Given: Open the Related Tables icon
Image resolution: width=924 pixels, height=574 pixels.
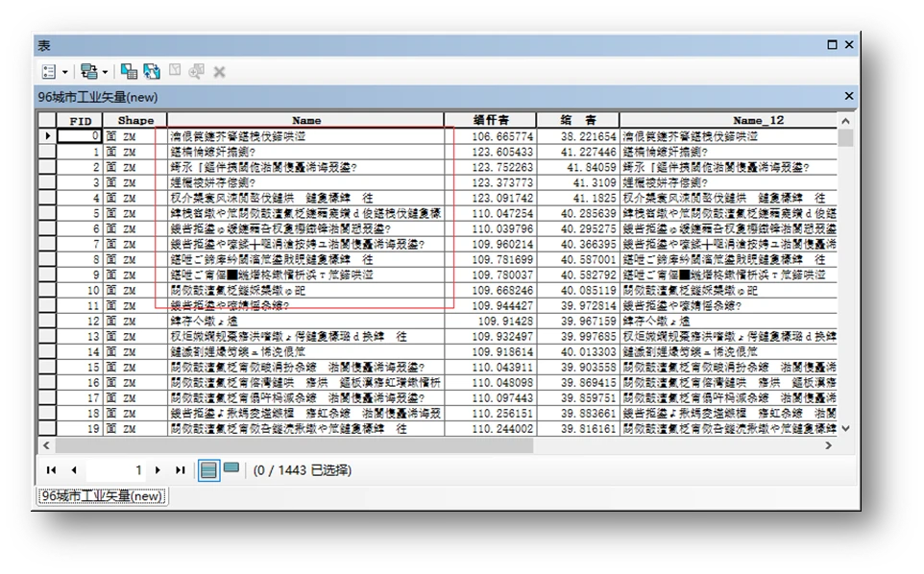Looking at the screenshot, I should [x=89, y=72].
